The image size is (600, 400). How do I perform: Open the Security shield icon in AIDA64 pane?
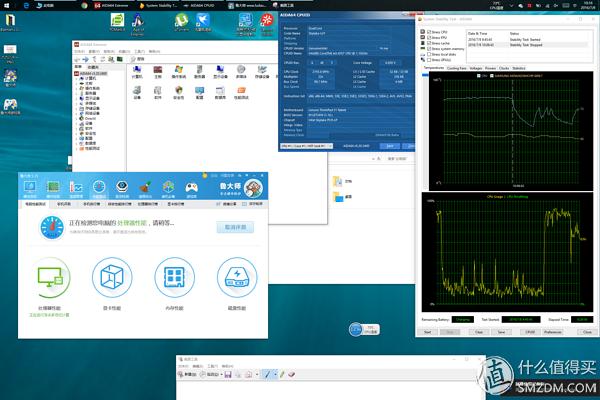(x=179, y=90)
